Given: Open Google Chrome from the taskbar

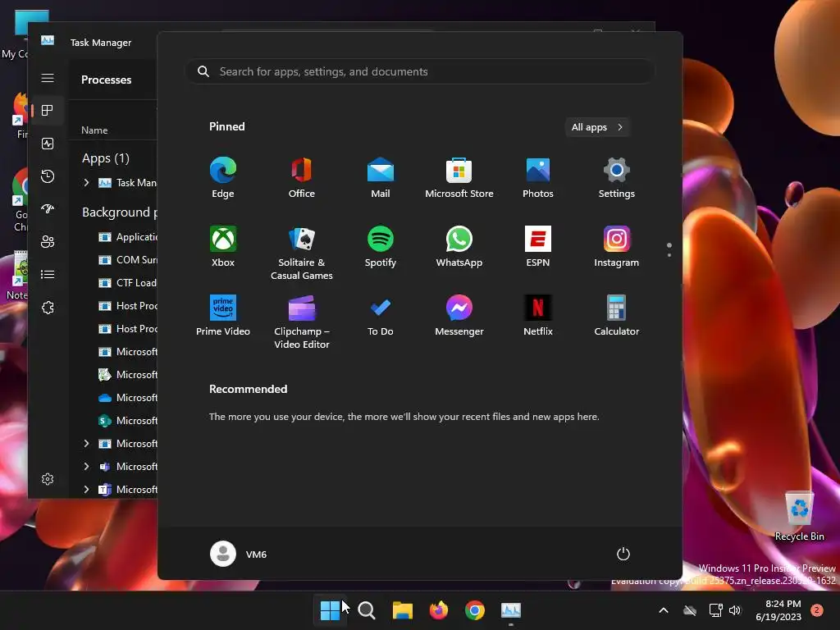Looking at the screenshot, I should click(475, 610).
